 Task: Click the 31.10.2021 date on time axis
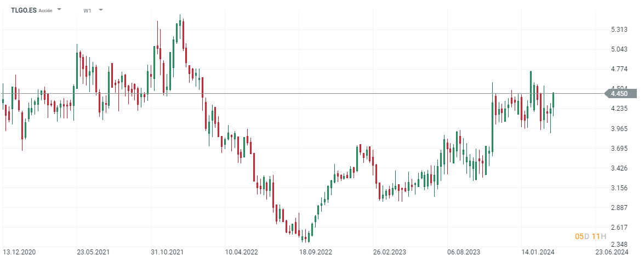pyautogui.click(x=167, y=252)
